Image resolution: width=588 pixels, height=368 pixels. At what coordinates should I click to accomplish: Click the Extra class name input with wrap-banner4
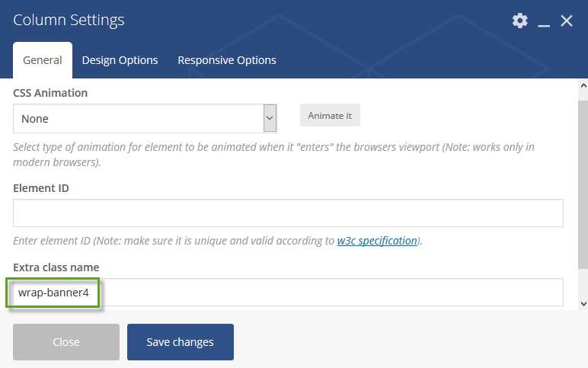click(x=288, y=293)
